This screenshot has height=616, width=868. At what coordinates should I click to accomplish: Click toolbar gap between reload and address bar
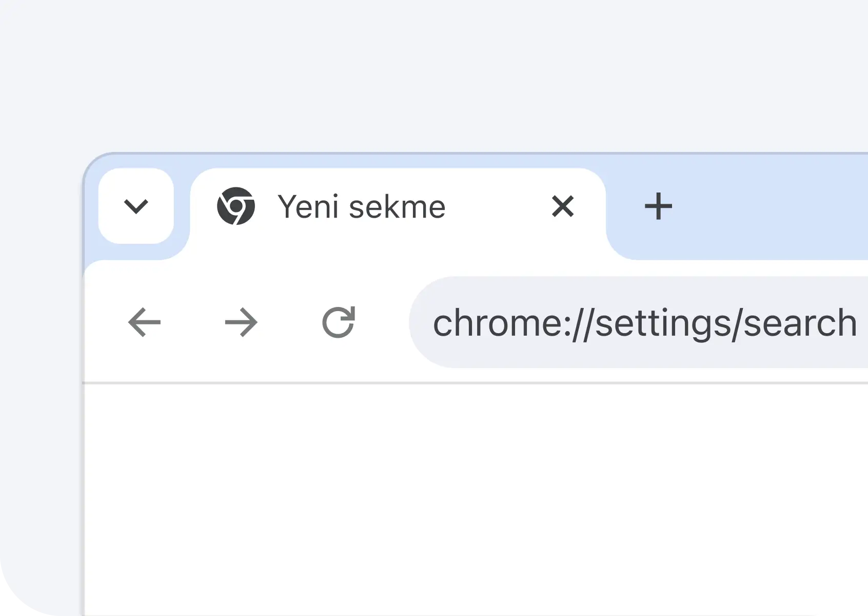(x=383, y=322)
